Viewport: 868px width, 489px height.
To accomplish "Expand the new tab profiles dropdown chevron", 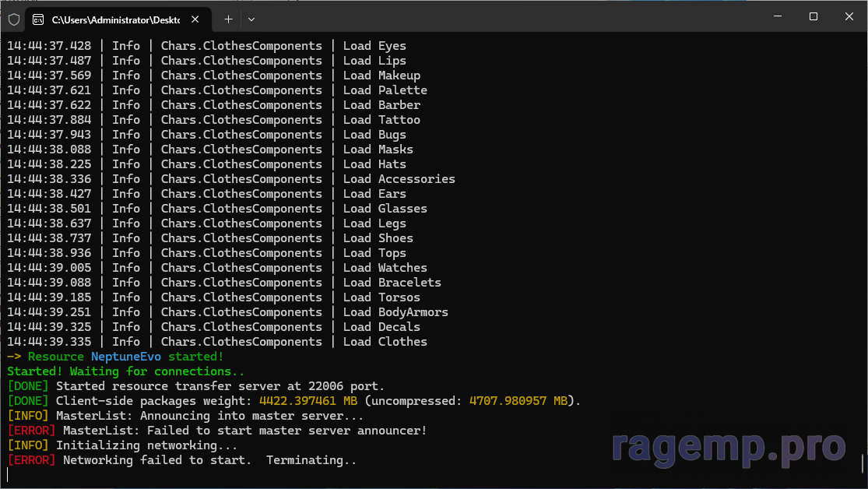I will [x=251, y=19].
